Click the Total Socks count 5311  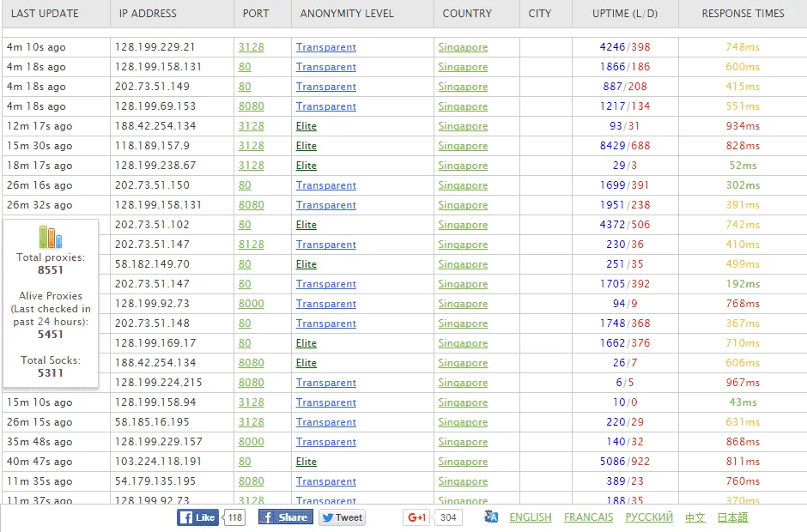(x=51, y=373)
